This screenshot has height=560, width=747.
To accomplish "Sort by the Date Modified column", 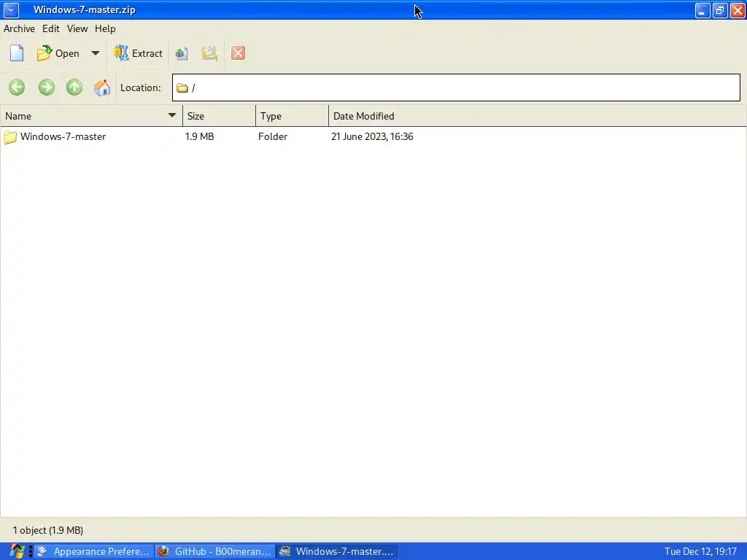I will tap(538, 116).
